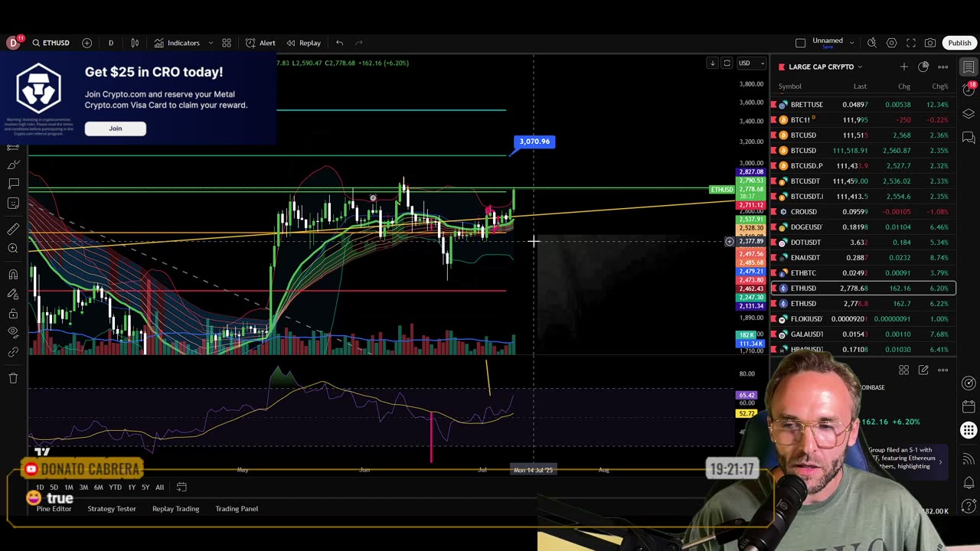
Task: Select FLOKIUSD in the watchlist
Action: [x=864, y=318]
